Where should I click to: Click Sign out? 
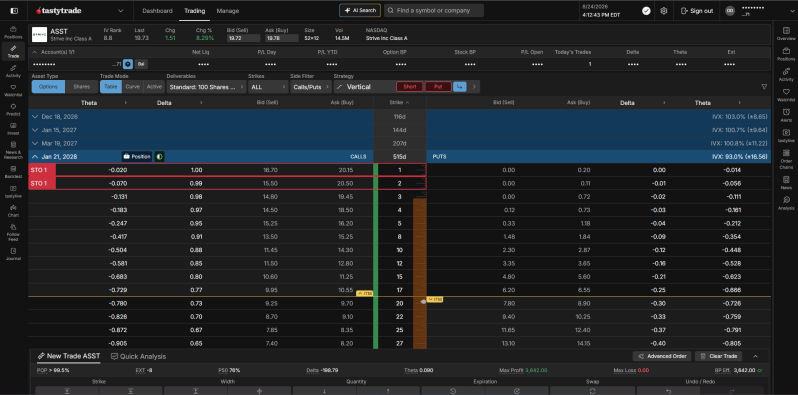tap(697, 11)
